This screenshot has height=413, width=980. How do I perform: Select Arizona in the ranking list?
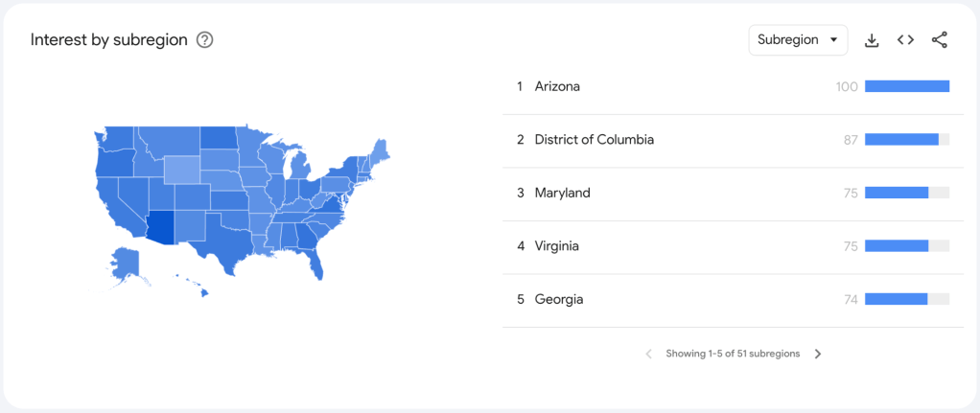(x=557, y=86)
